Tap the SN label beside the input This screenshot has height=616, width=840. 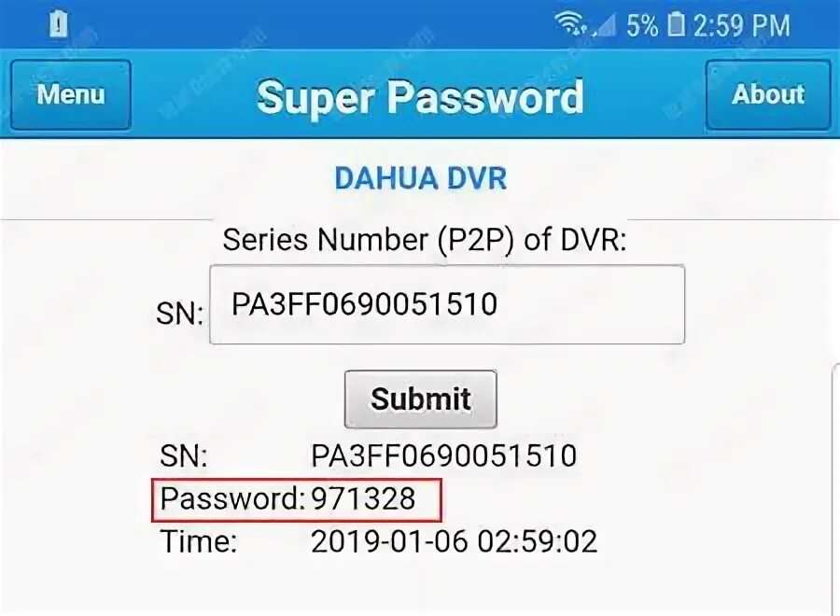pyautogui.click(x=179, y=313)
